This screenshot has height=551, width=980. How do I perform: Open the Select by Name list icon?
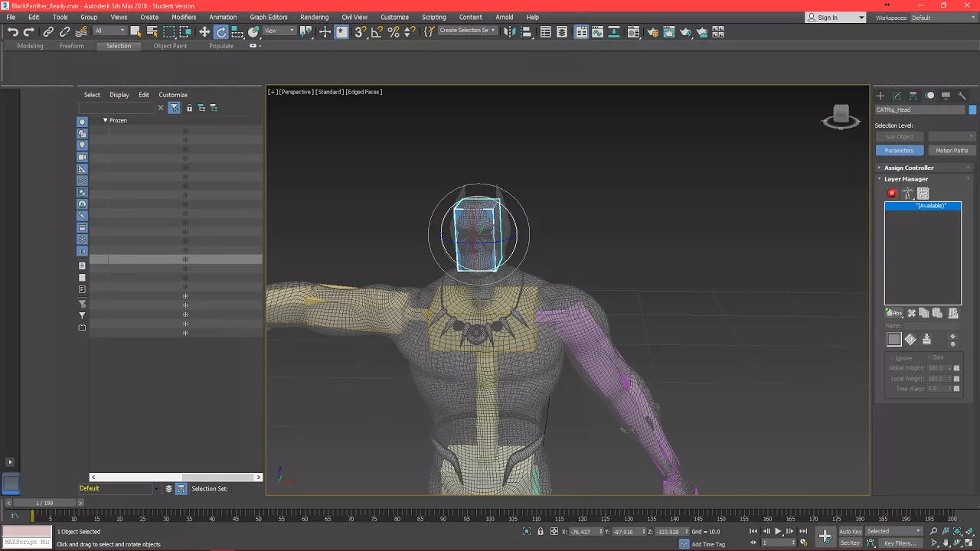(x=152, y=31)
